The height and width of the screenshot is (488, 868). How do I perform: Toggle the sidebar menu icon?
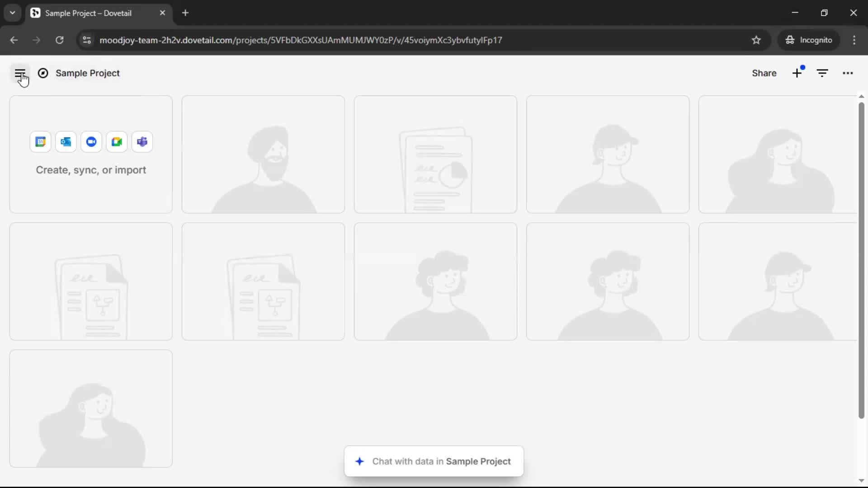pyautogui.click(x=19, y=73)
